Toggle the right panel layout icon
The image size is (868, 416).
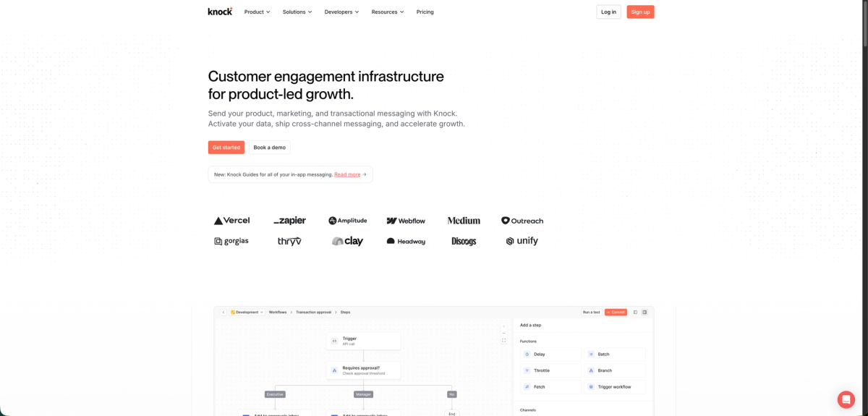[644, 312]
